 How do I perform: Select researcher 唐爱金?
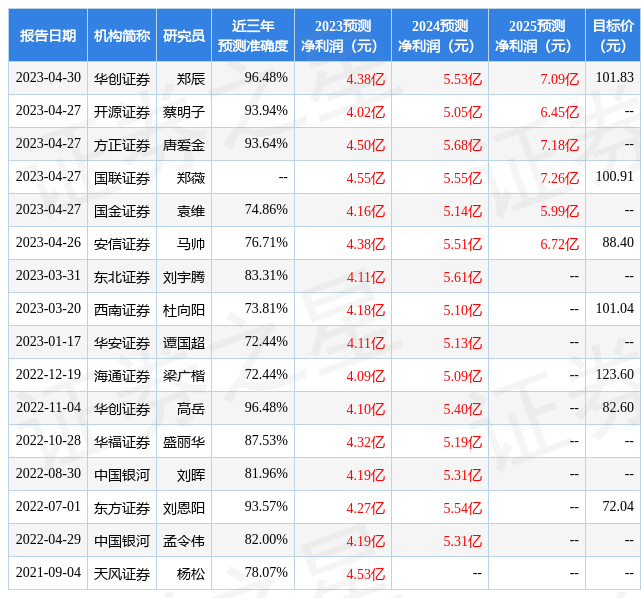(x=184, y=145)
